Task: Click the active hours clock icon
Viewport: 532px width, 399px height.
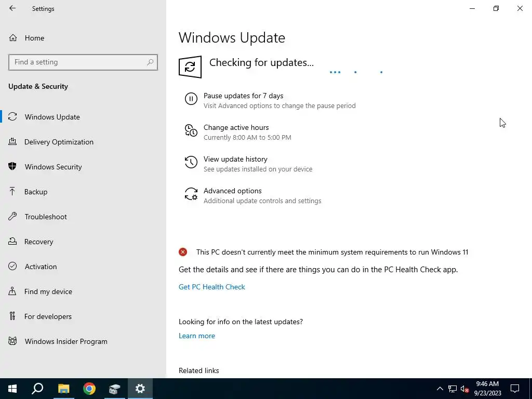Action: [191, 130]
